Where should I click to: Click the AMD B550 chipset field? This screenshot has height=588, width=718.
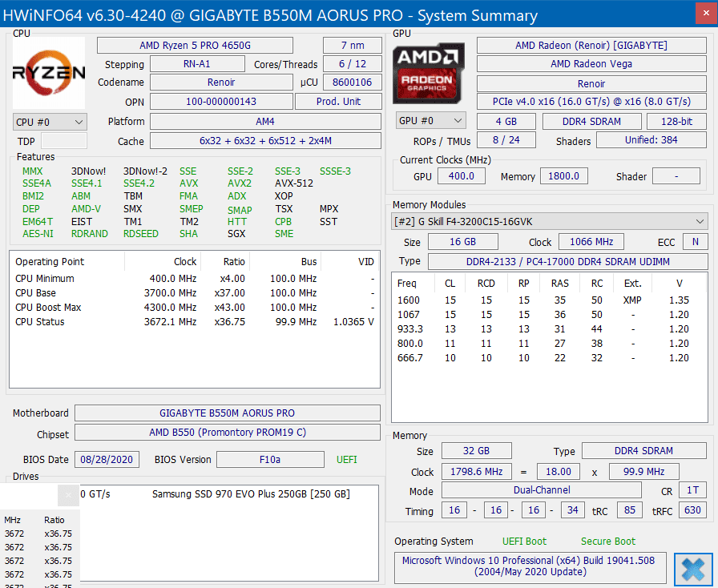(x=227, y=433)
